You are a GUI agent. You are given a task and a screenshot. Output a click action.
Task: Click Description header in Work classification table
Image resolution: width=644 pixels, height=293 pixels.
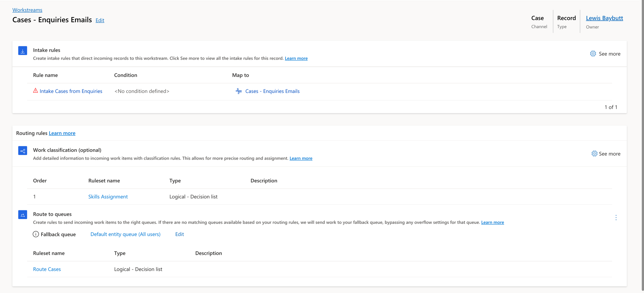pyautogui.click(x=264, y=180)
